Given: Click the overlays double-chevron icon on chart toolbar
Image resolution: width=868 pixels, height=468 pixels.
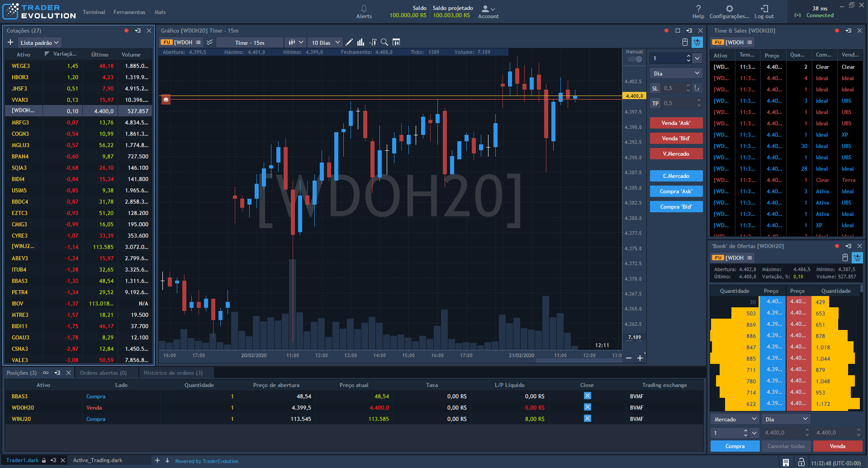Looking at the screenshot, I should [x=209, y=42].
